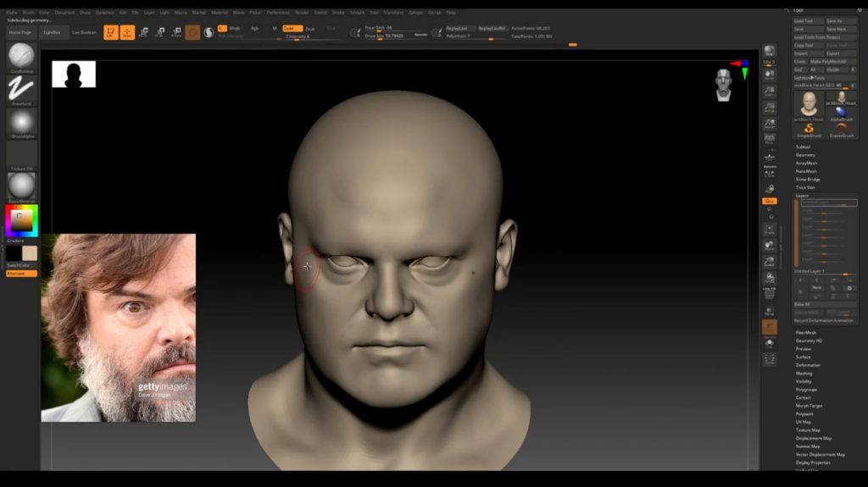Open the FreeHand stroke picker
This screenshot has width=868, height=487.
[x=21, y=89]
